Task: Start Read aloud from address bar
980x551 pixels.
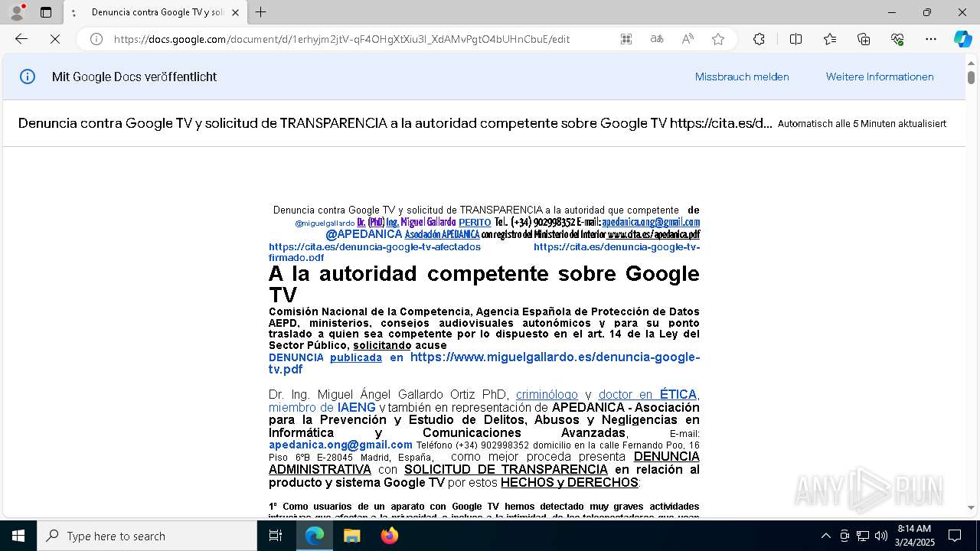Action: coord(688,39)
